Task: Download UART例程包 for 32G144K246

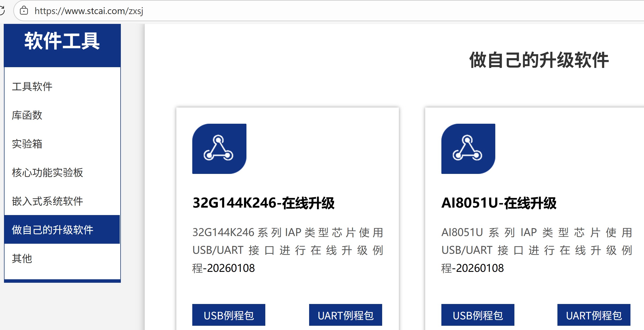Action: point(346,315)
